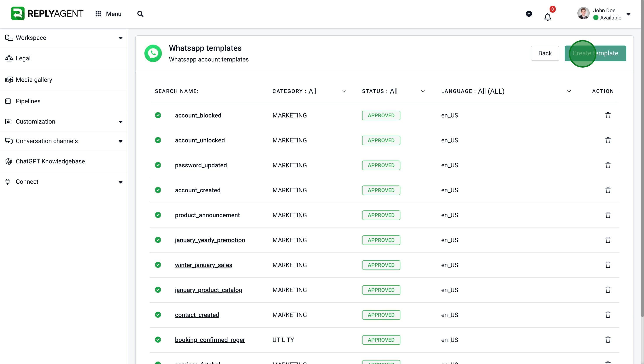Go to Pipelines in sidebar

pyautogui.click(x=64, y=101)
